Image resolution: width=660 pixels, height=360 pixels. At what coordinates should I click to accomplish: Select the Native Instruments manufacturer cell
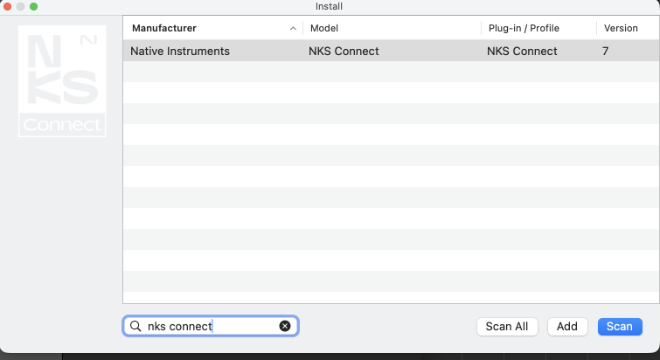180,51
